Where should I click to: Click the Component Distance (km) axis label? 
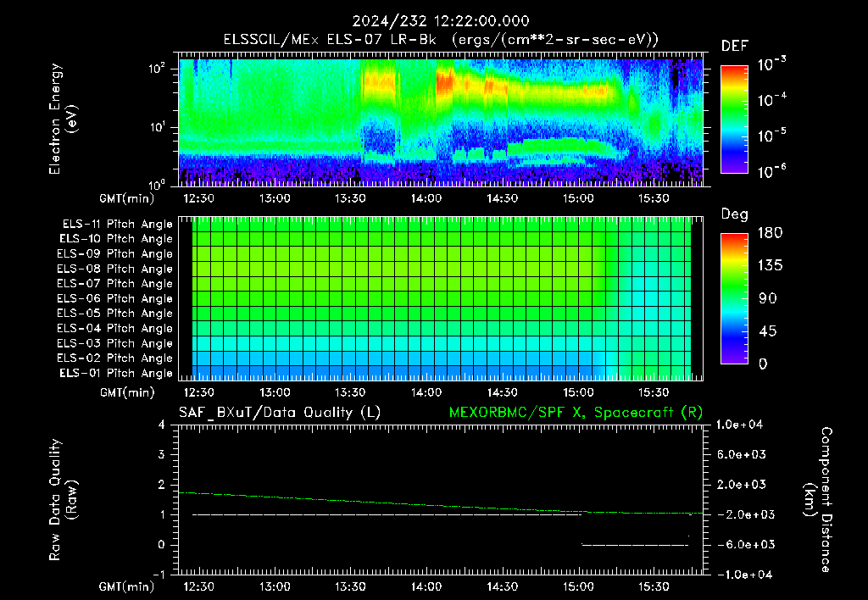click(x=818, y=500)
